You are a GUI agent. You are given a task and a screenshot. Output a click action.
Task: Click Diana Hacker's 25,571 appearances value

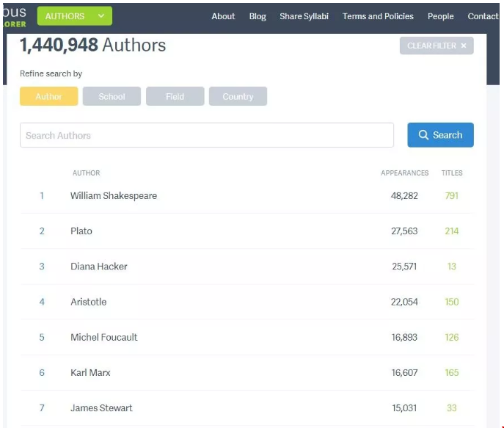pos(404,266)
